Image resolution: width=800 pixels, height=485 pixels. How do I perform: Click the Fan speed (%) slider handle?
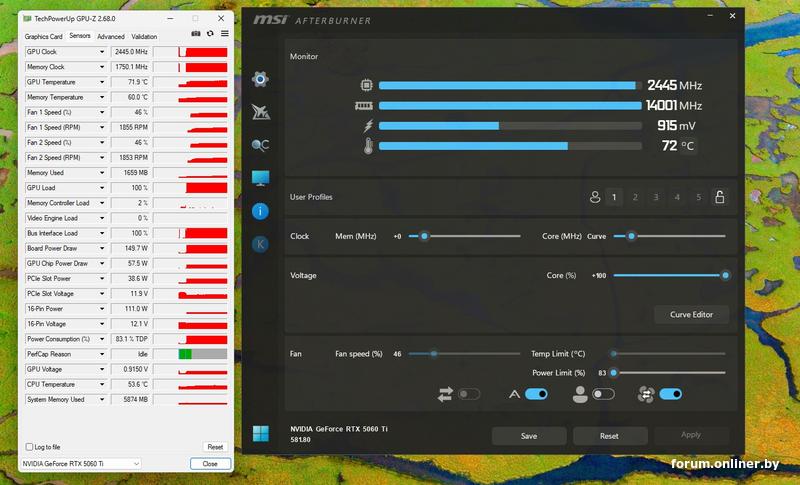[x=434, y=353]
